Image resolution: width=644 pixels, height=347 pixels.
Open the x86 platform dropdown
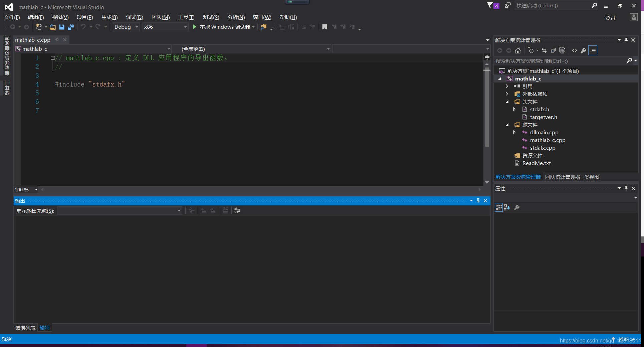165,27
